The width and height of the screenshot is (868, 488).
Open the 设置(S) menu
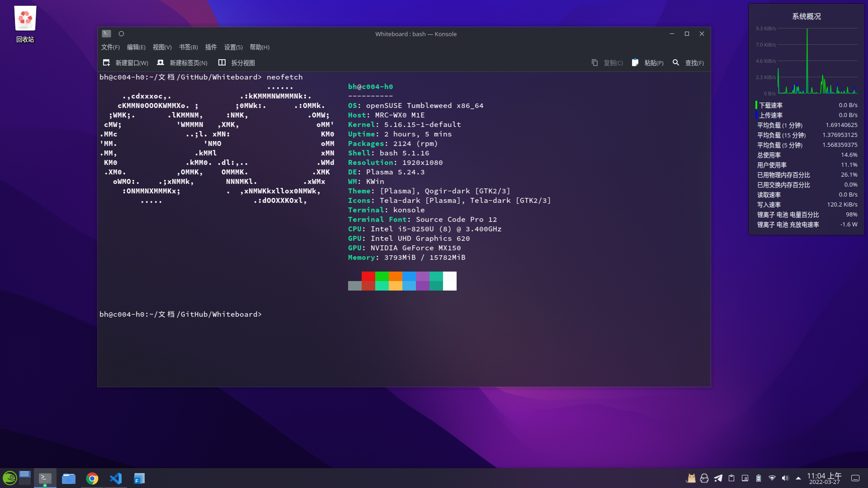point(233,47)
